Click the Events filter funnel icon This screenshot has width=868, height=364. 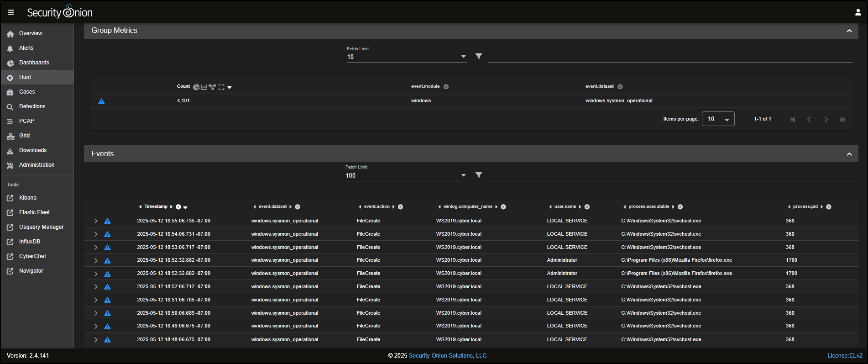point(478,175)
